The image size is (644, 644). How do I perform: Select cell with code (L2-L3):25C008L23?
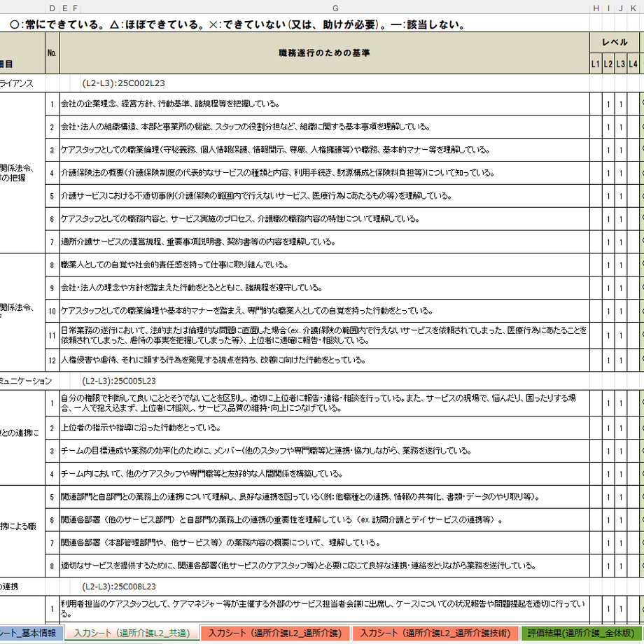[119, 587]
